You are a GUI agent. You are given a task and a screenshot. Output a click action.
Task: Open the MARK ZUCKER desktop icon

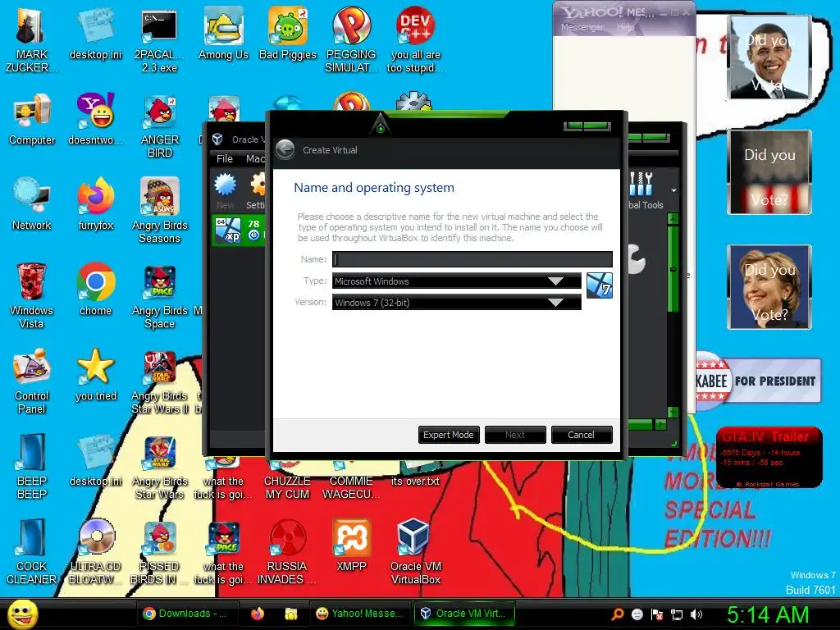pyautogui.click(x=31, y=40)
